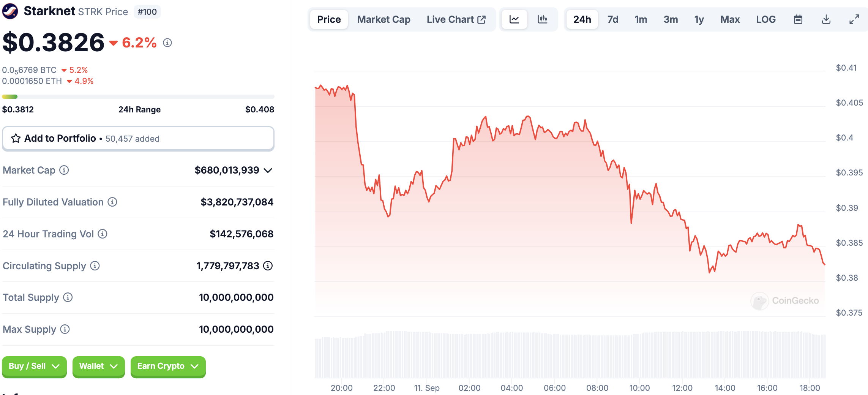The width and height of the screenshot is (868, 395).
Task: Click the 24h Range progress bar
Action: 138,97
